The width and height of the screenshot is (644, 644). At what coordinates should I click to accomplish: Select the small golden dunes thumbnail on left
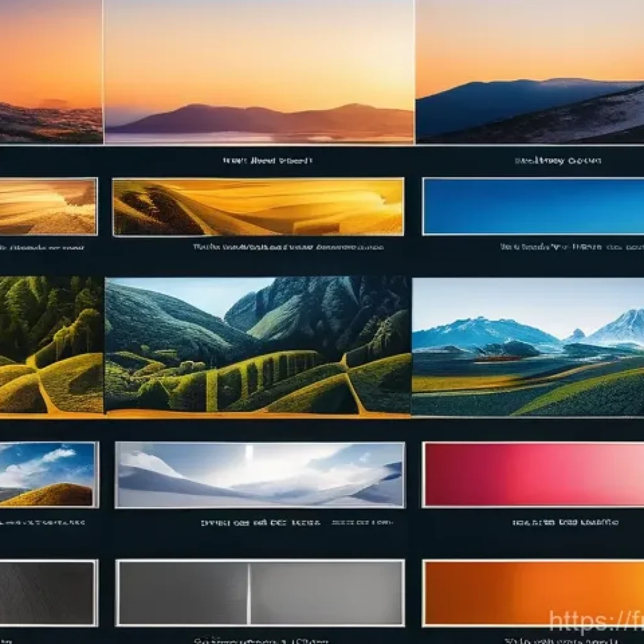pyautogui.click(x=48, y=206)
